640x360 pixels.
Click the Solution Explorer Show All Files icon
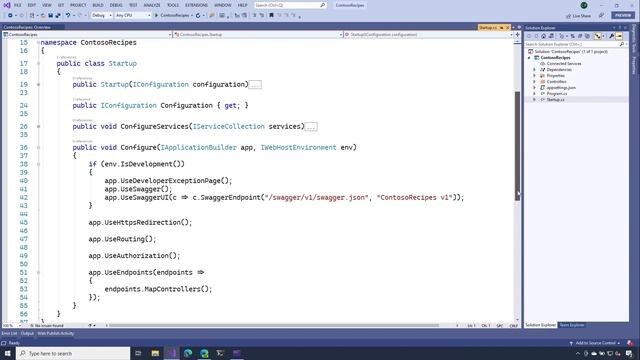587,36
